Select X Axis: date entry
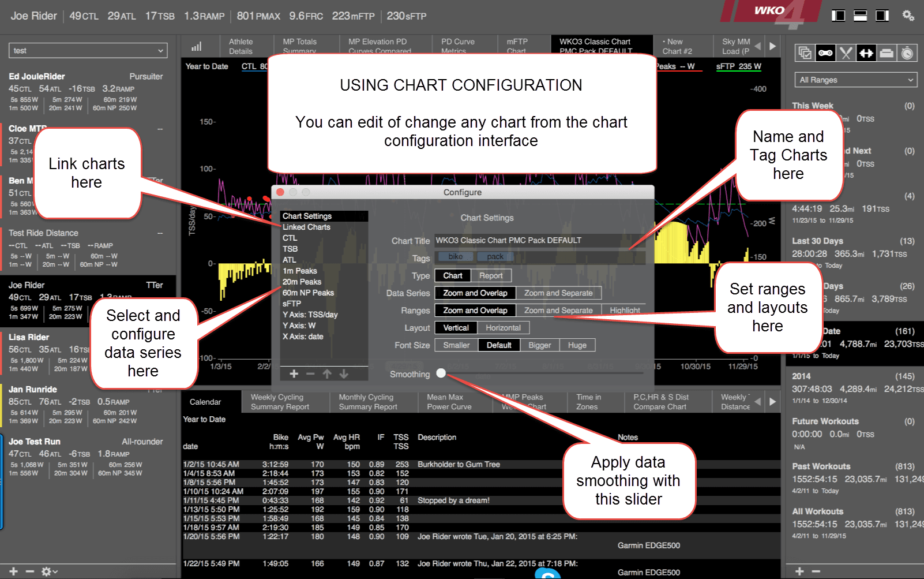Image resolution: width=924 pixels, height=579 pixels. point(324,337)
